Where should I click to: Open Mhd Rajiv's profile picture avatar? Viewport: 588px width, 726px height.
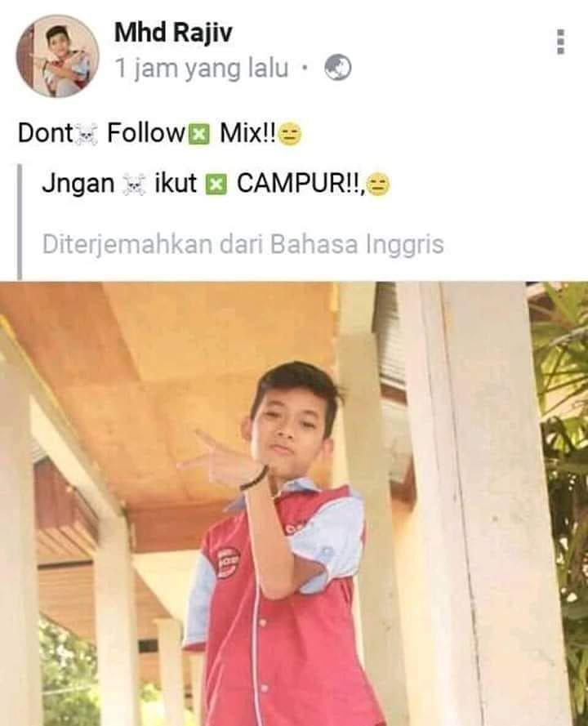[x=57, y=56]
